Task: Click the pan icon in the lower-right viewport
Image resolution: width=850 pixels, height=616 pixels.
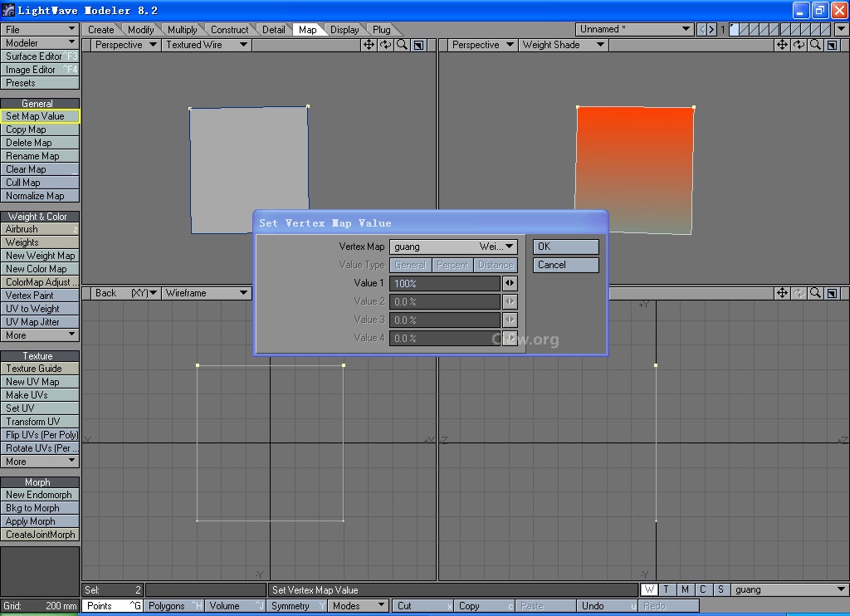Action: 782,293
